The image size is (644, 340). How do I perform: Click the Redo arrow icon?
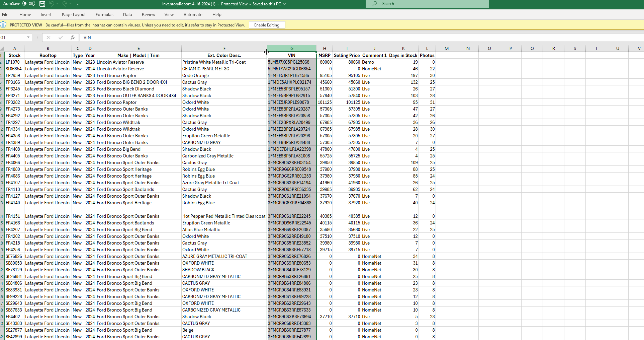pos(65,4)
